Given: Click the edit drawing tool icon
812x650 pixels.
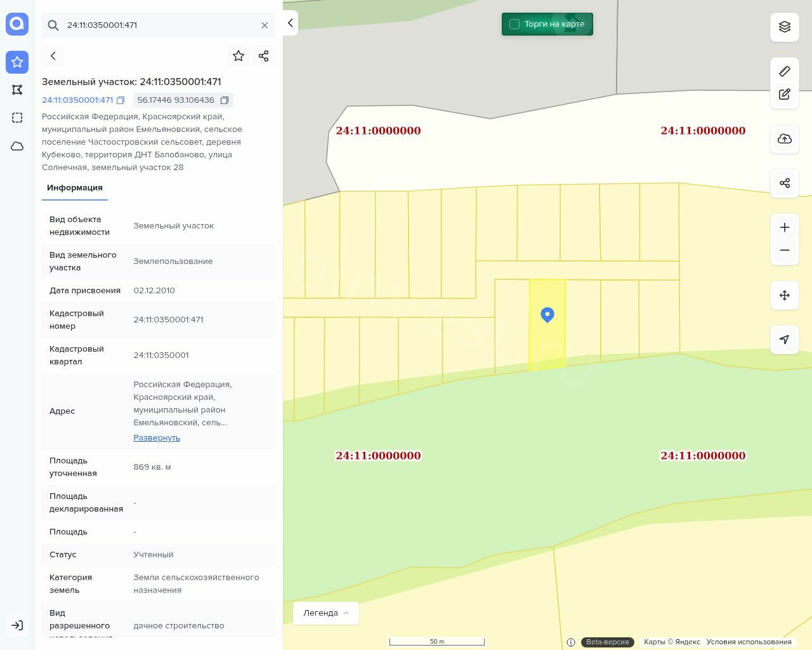Looking at the screenshot, I should pyautogui.click(x=784, y=95).
